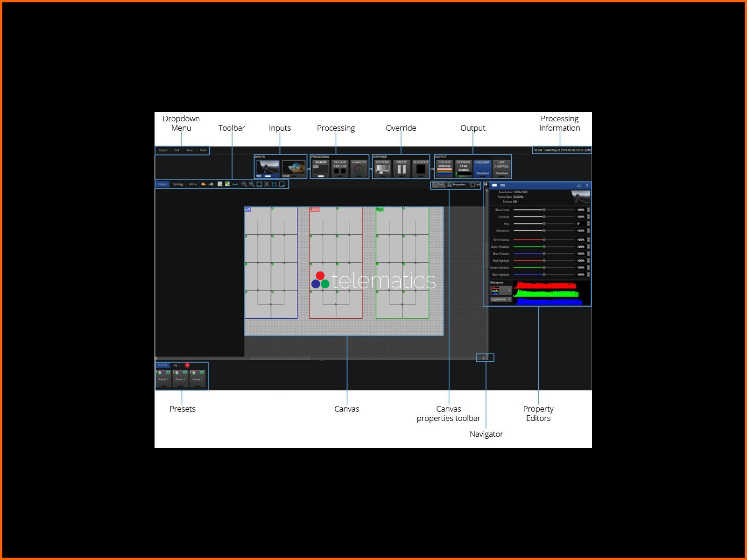Click the undo arrow in the toolbar
Image resolution: width=747 pixels, height=560 pixels.
(x=204, y=184)
